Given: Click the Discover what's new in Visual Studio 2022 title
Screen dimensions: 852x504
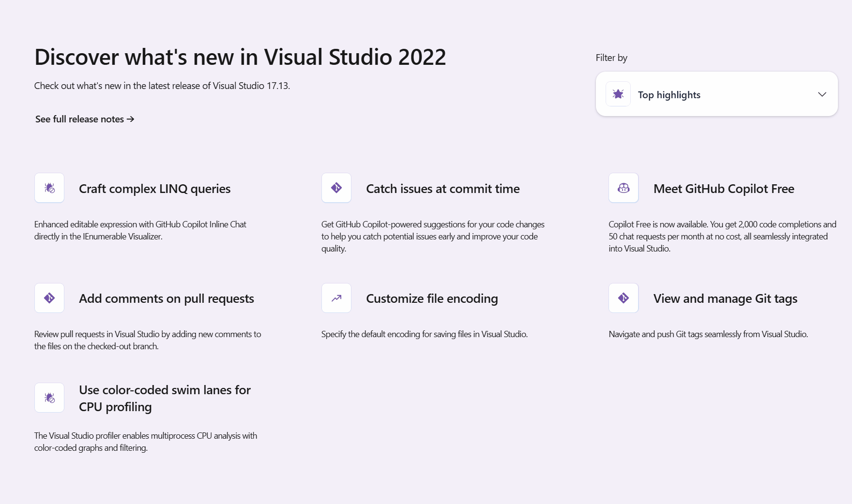Looking at the screenshot, I should point(240,57).
